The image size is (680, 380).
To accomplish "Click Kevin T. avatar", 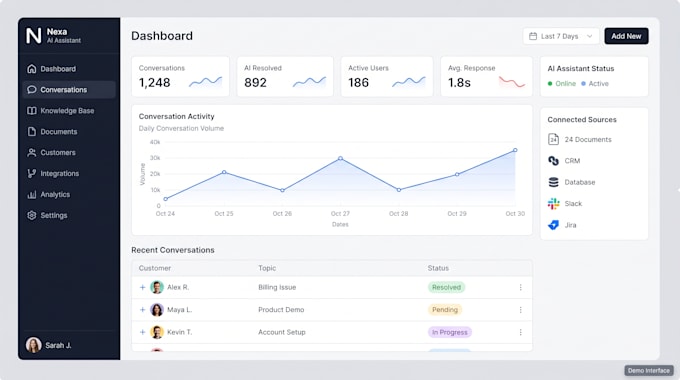I will (157, 332).
